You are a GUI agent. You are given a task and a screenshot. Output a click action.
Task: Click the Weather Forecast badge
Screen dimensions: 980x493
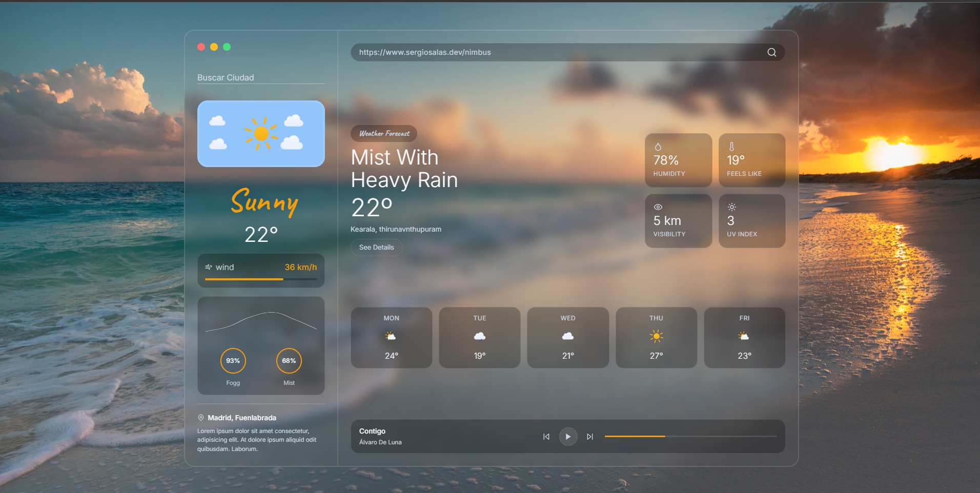(x=384, y=134)
